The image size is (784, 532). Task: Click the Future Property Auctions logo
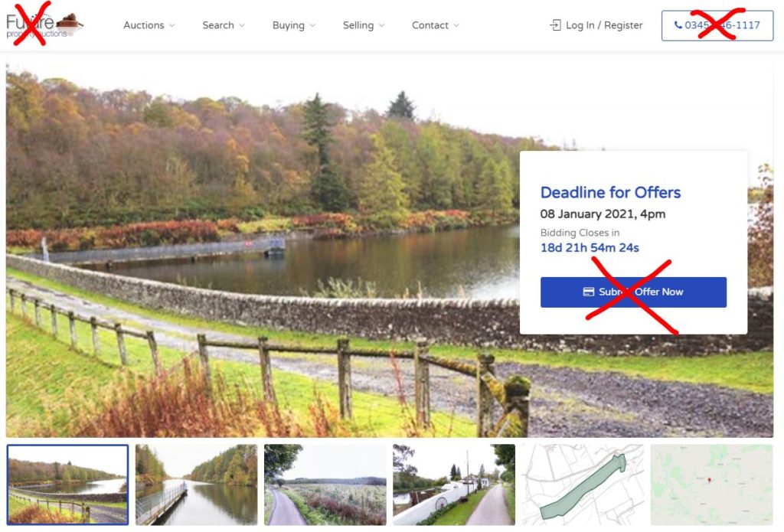(x=44, y=25)
